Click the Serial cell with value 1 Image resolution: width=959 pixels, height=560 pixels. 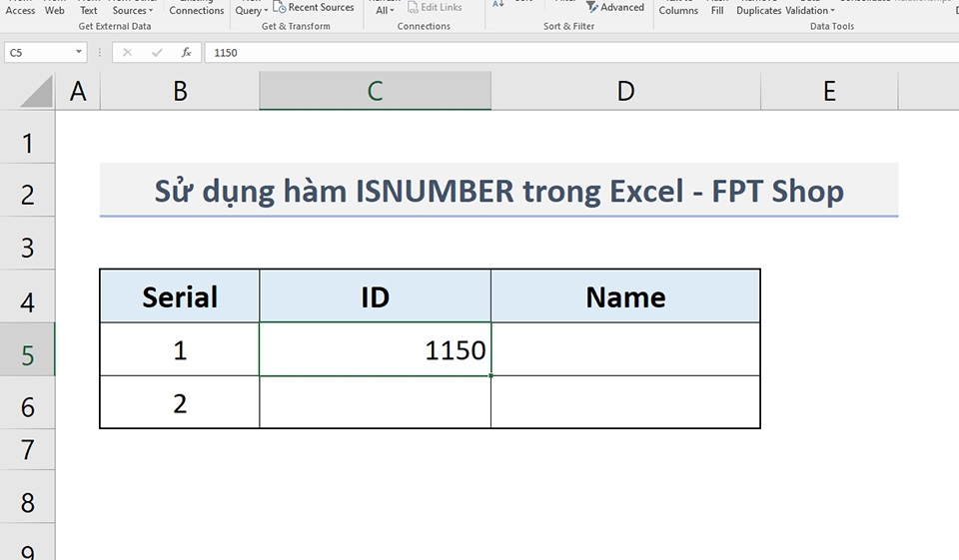pyautogui.click(x=180, y=349)
